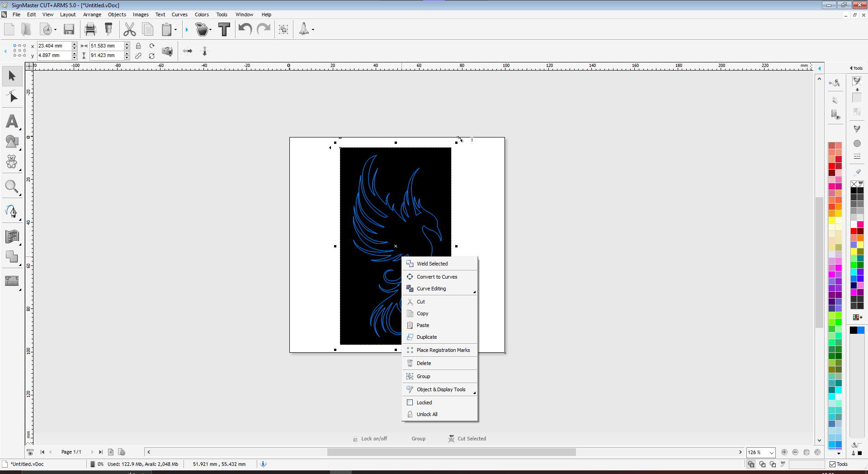
Task: Click the New document icon
Action: (9, 30)
